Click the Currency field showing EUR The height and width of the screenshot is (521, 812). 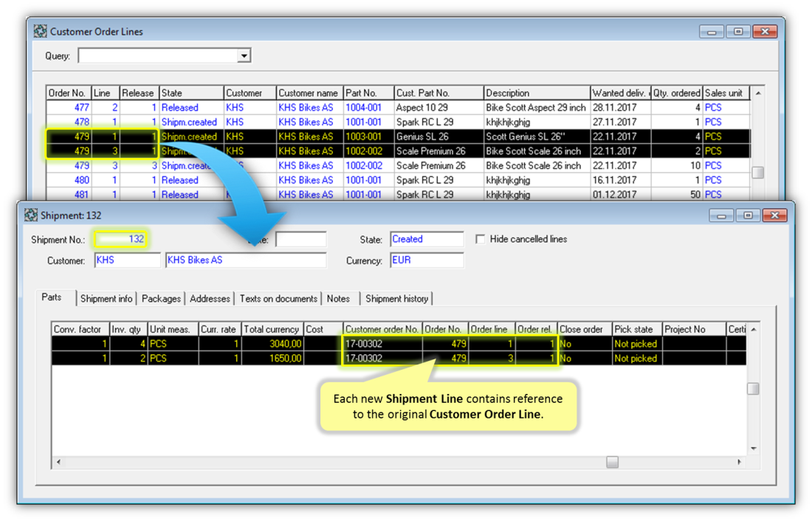pyautogui.click(x=427, y=260)
